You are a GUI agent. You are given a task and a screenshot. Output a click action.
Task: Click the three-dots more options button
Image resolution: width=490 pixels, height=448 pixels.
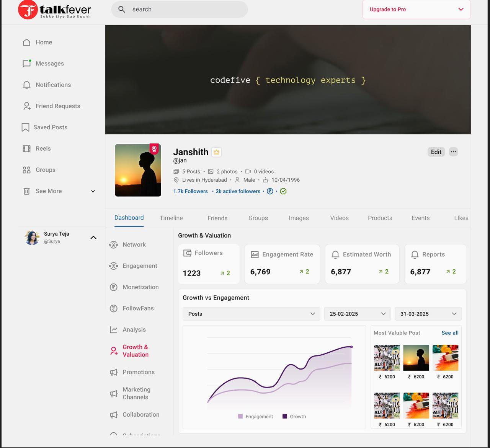(453, 152)
